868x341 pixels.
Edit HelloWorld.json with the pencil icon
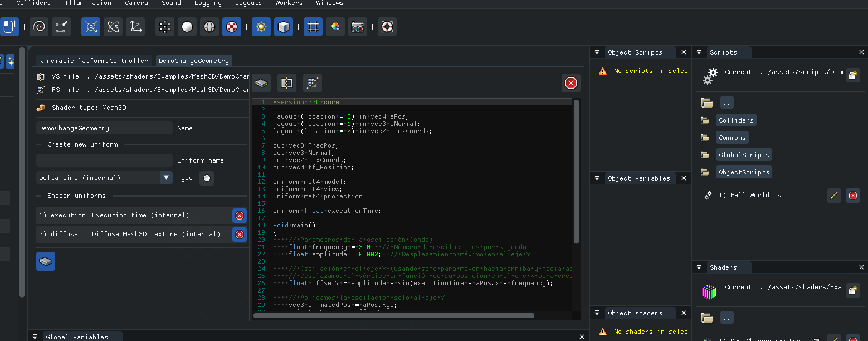coord(833,196)
